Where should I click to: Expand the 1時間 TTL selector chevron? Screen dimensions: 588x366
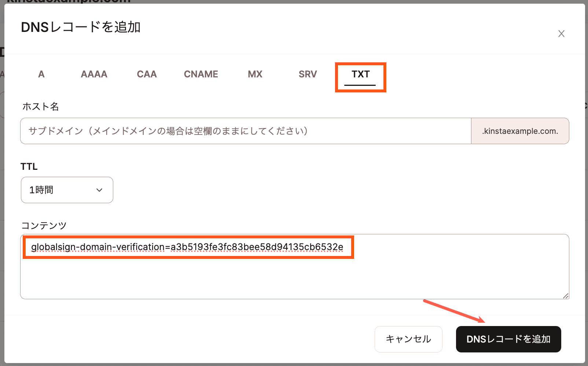(x=99, y=190)
